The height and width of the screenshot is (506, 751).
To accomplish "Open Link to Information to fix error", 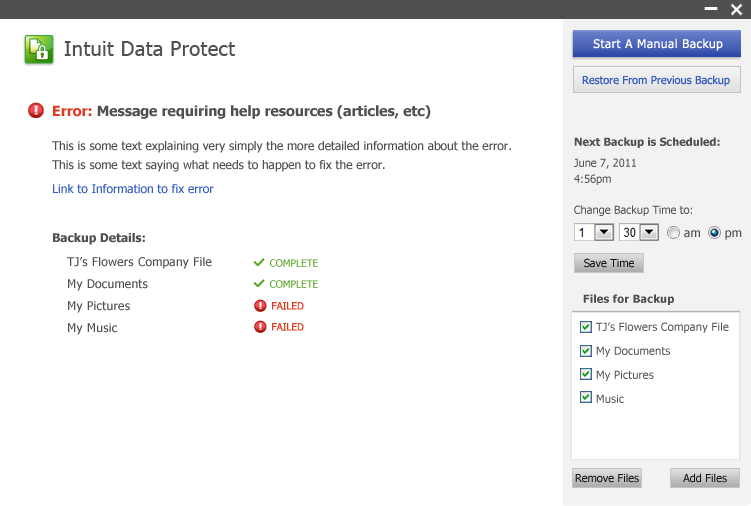I will 133,189.
